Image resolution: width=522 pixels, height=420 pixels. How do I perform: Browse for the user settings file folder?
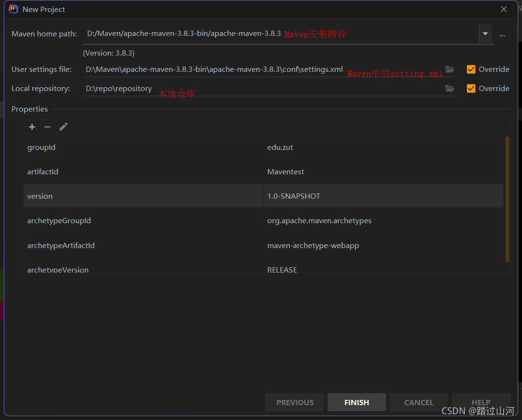click(x=450, y=69)
